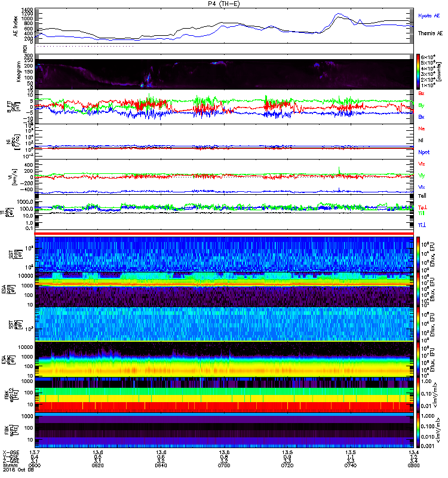
Task: Click the FBK edc12 spectrogram panel
Action: tap(224, 394)
